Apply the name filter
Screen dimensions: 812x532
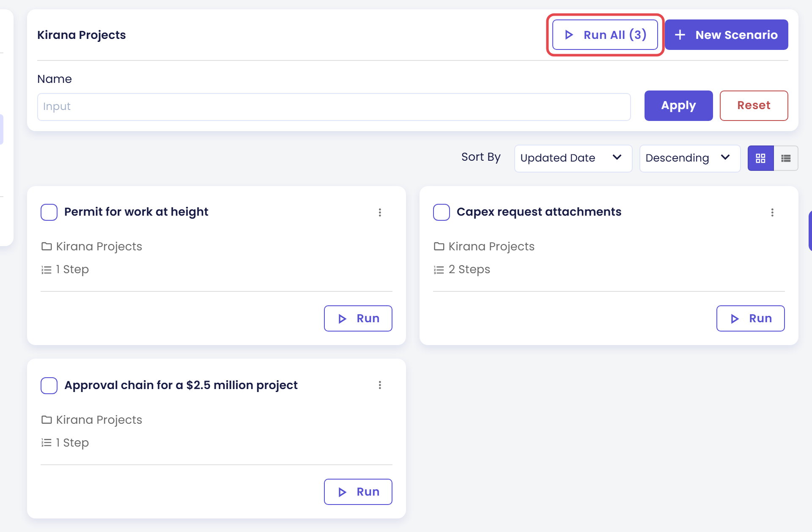tap(678, 106)
